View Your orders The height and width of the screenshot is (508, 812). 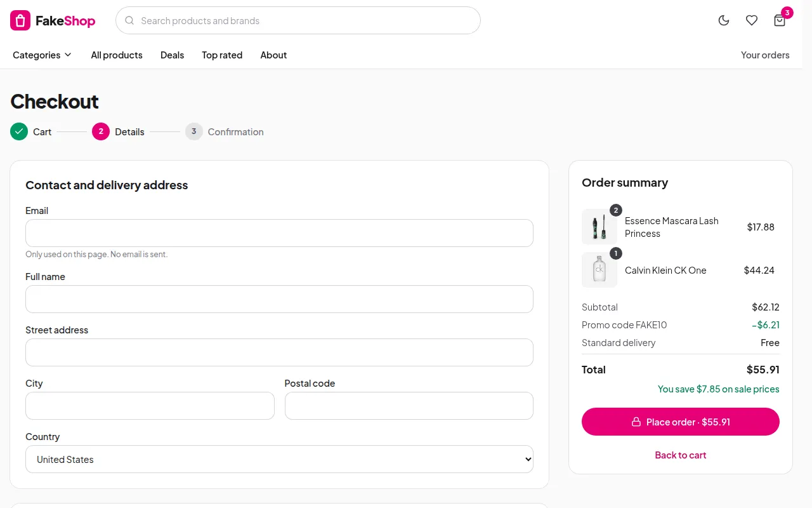point(765,55)
